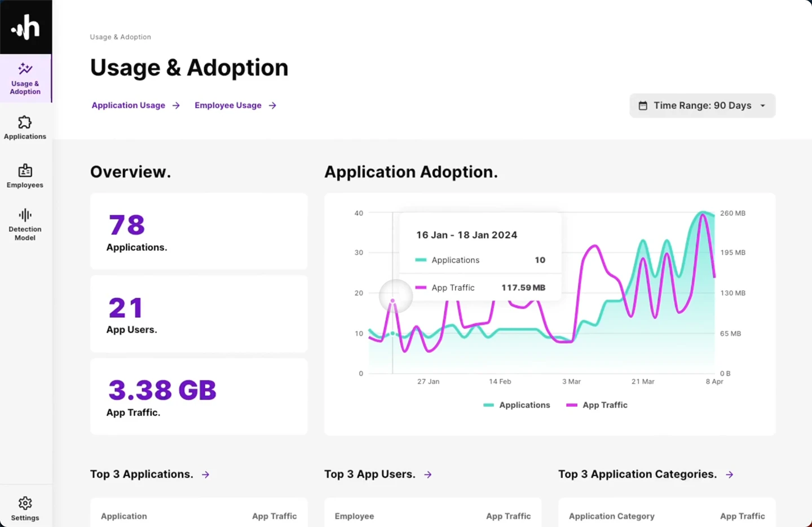Select the 3.38 GB App Traffic card
Image resolution: width=812 pixels, height=527 pixels.
(198, 396)
